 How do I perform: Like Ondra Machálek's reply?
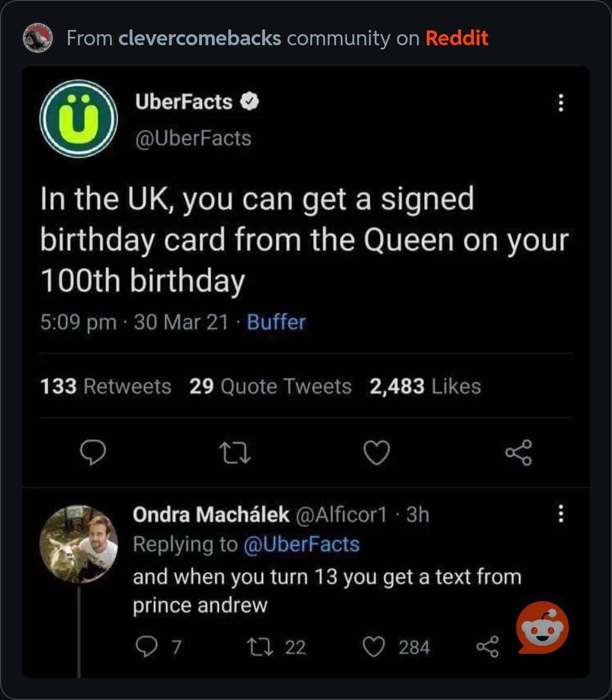pyautogui.click(x=374, y=647)
